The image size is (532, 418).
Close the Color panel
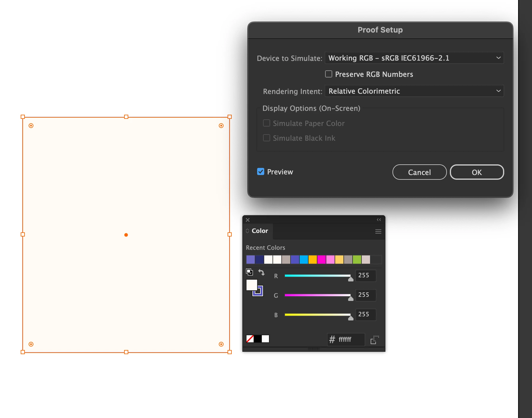tap(248, 220)
